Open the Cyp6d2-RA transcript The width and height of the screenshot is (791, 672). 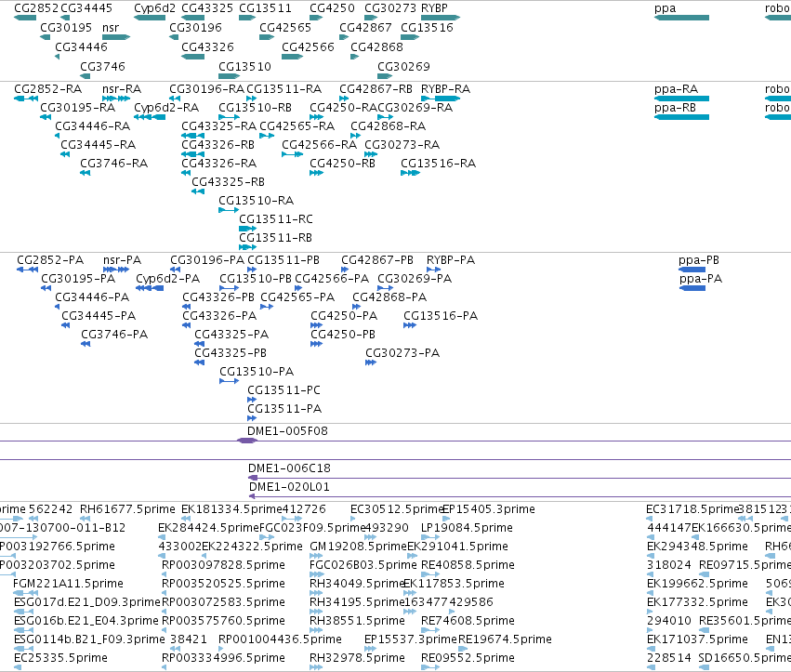point(150,117)
